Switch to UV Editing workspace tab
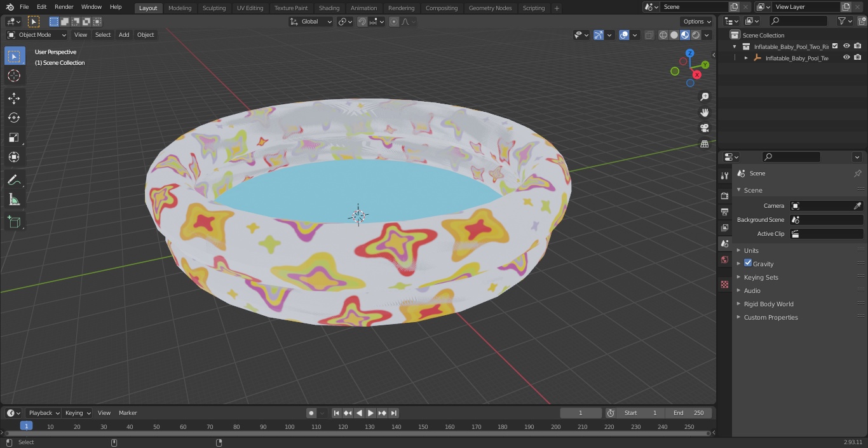Image resolution: width=868 pixels, height=448 pixels. tap(250, 8)
